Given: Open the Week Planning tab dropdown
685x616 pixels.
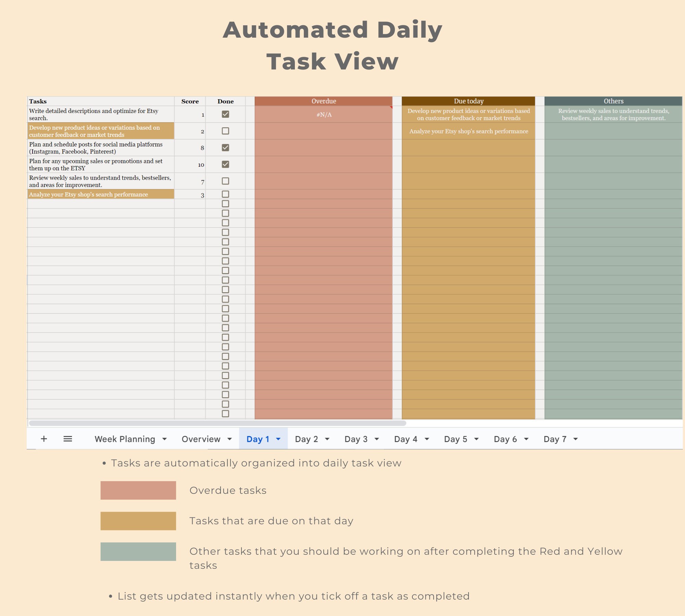Looking at the screenshot, I should pos(164,439).
